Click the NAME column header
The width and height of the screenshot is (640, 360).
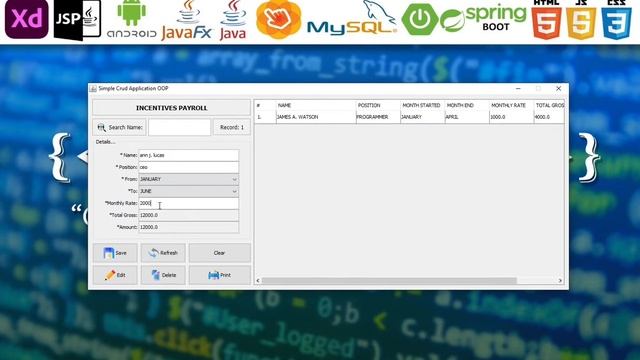coord(316,105)
